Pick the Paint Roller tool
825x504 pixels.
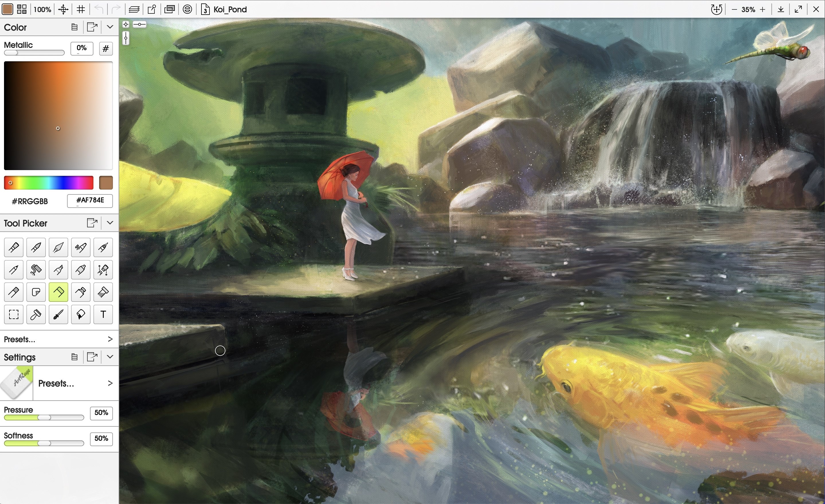pos(36,270)
